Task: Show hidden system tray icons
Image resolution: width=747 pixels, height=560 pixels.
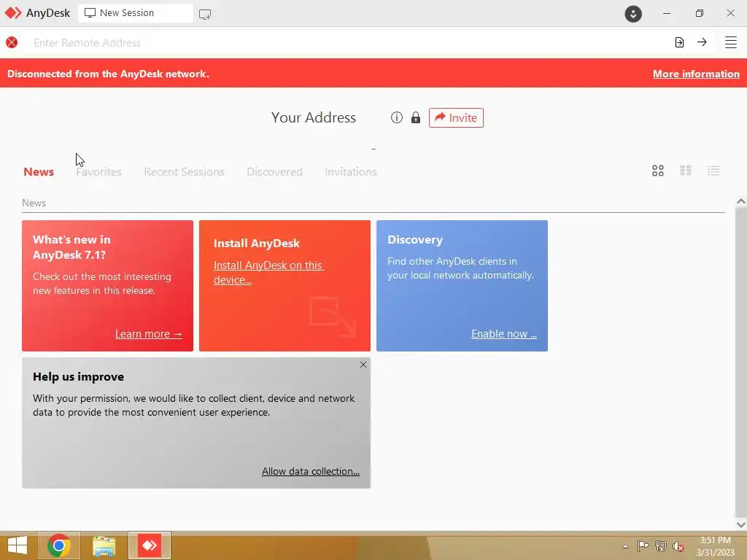Action: point(625,546)
